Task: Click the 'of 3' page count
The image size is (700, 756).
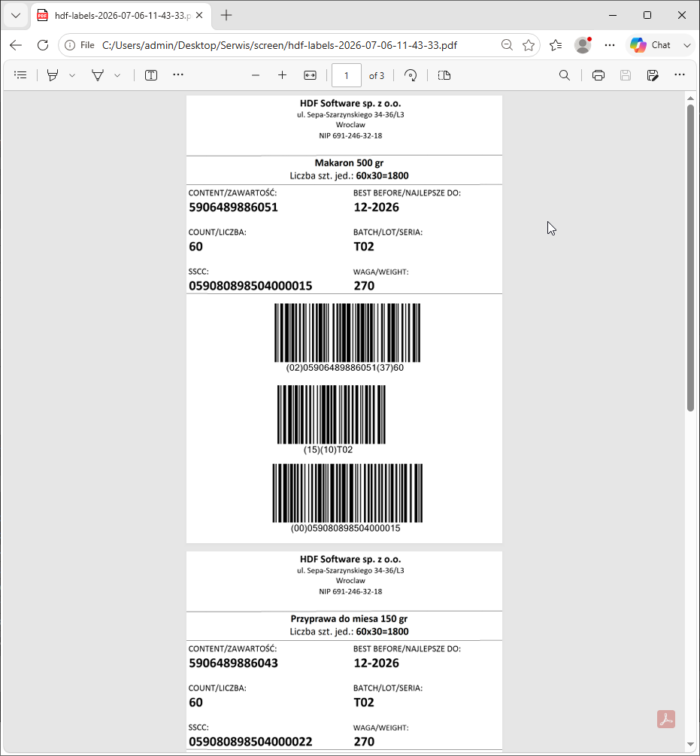Action: tap(377, 76)
